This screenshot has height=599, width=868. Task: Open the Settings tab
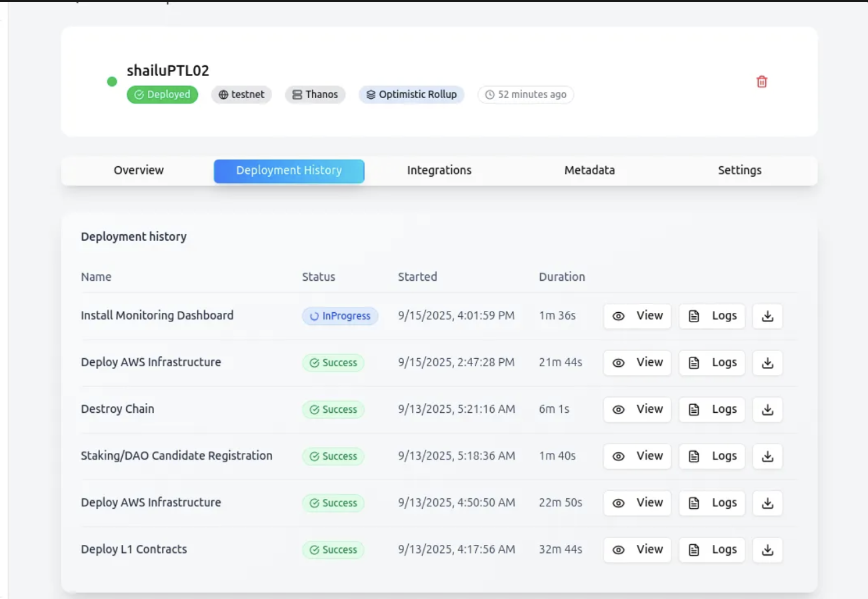point(739,171)
